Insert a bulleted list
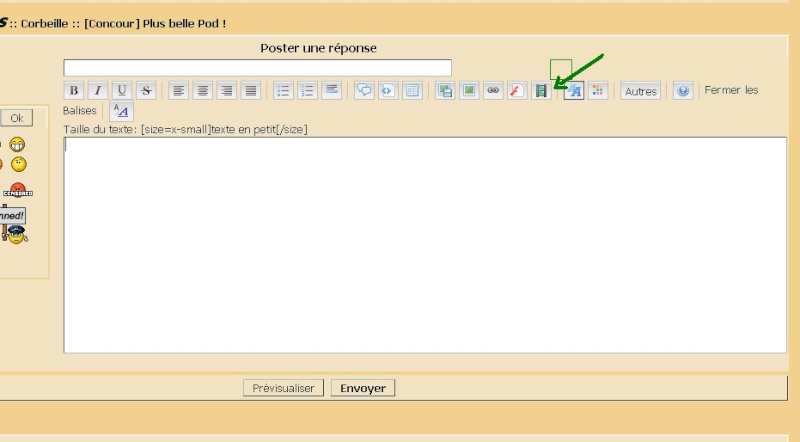Viewport: 800px width, 442px height. tap(283, 91)
